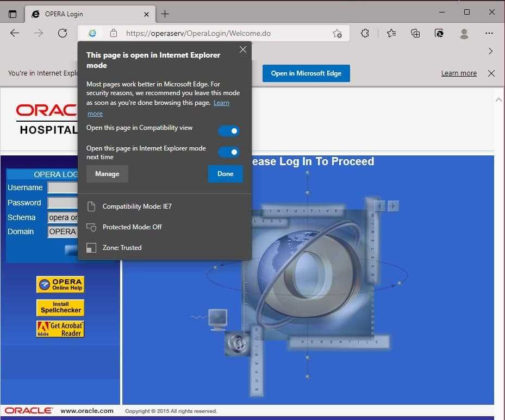Toggle Open this page in Compatibility view
This screenshot has height=420, width=505.
(229, 131)
